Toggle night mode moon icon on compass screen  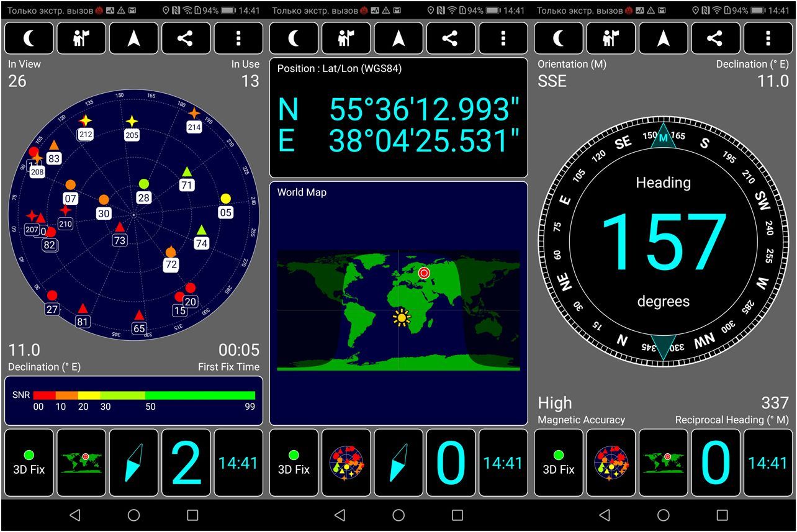click(x=559, y=38)
